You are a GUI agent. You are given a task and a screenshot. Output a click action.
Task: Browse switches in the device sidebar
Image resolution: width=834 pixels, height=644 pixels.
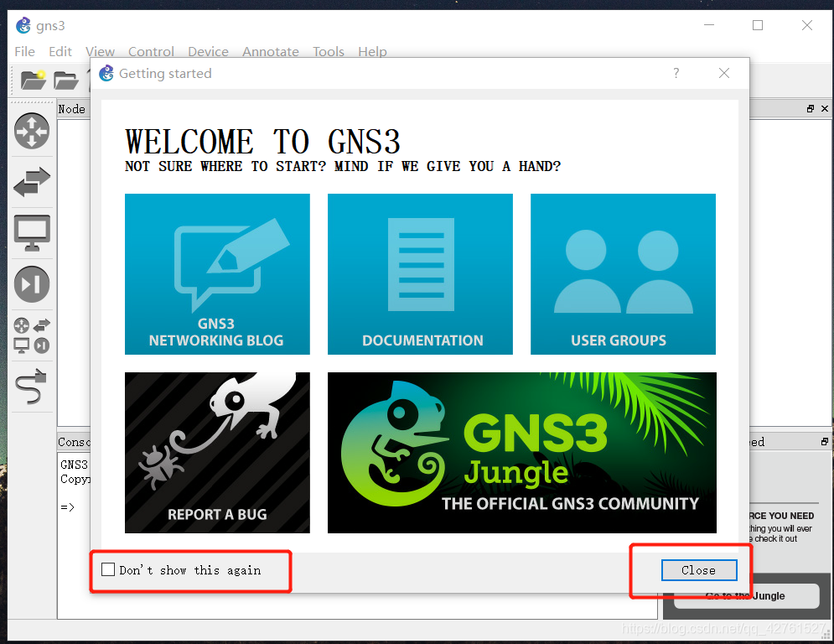pos(32,182)
